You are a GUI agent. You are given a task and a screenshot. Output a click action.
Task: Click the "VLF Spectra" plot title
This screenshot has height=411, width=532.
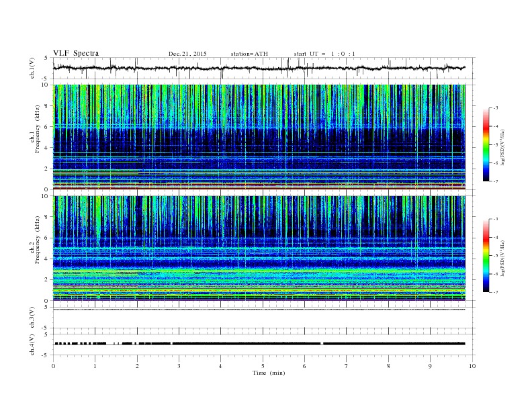(76, 53)
